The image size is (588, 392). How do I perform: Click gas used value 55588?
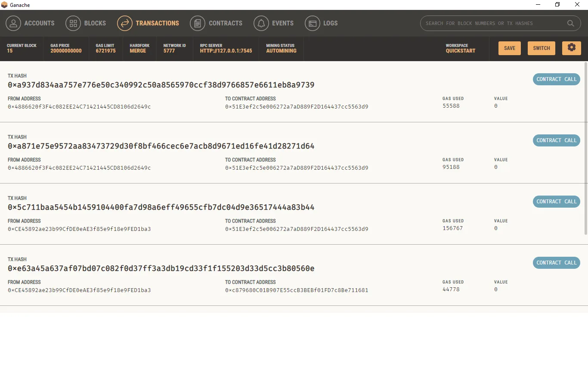pyautogui.click(x=451, y=106)
